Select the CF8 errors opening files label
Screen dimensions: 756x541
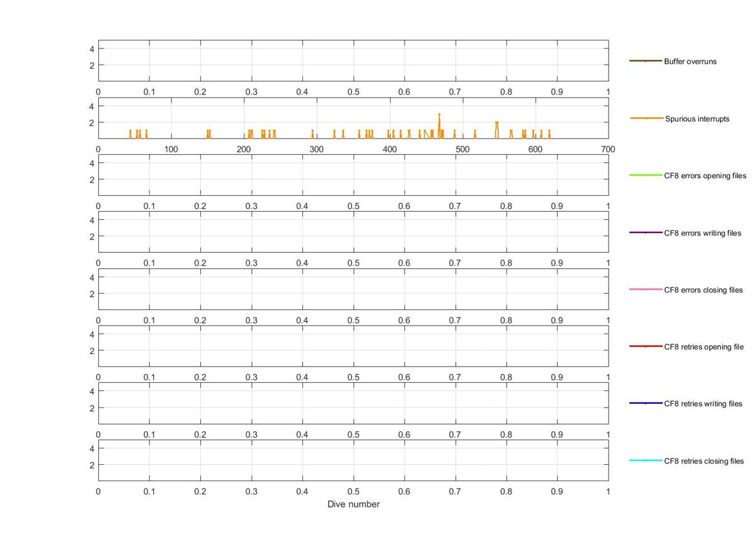[x=705, y=176]
